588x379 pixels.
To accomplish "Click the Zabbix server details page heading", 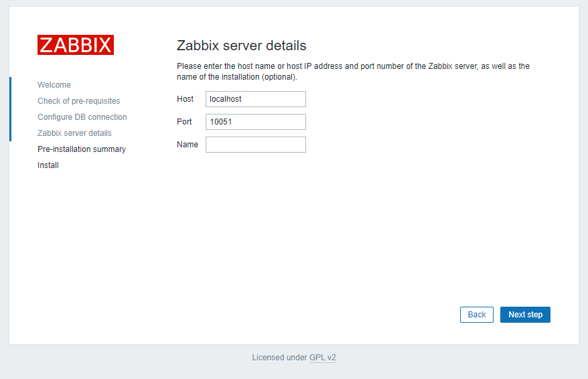I will pos(242,46).
